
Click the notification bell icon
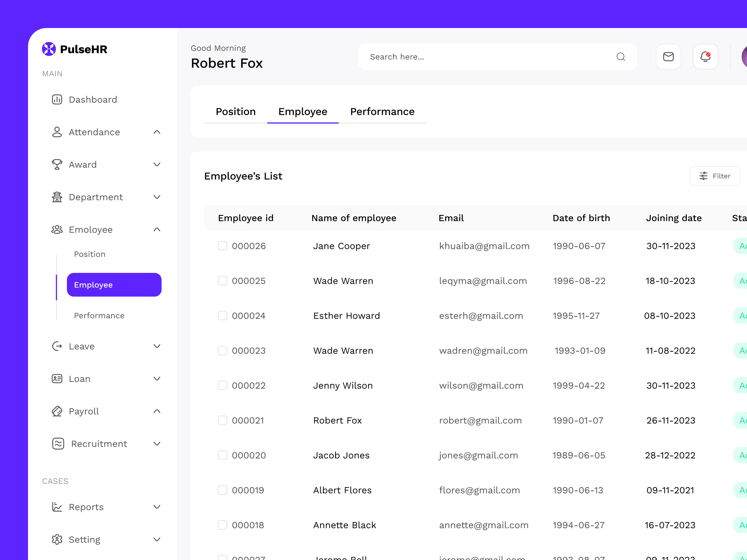(x=705, y=56)
